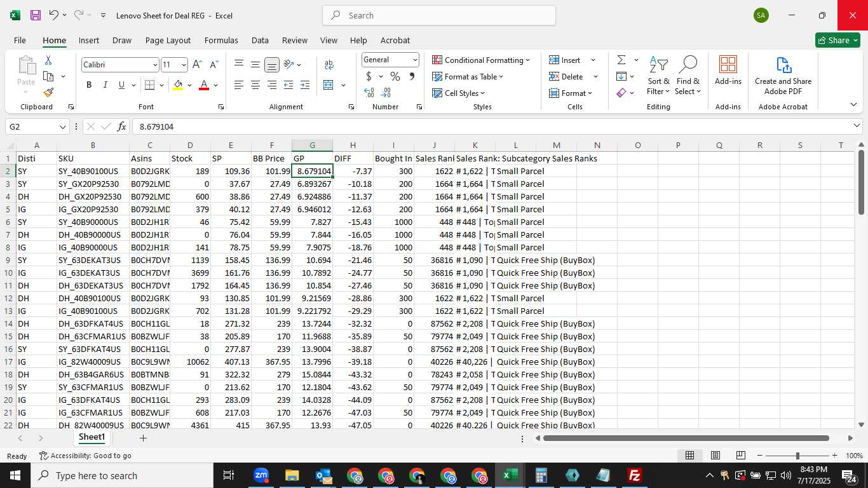
Task: Select the Cut scissors icon
Action: point(48,60)
